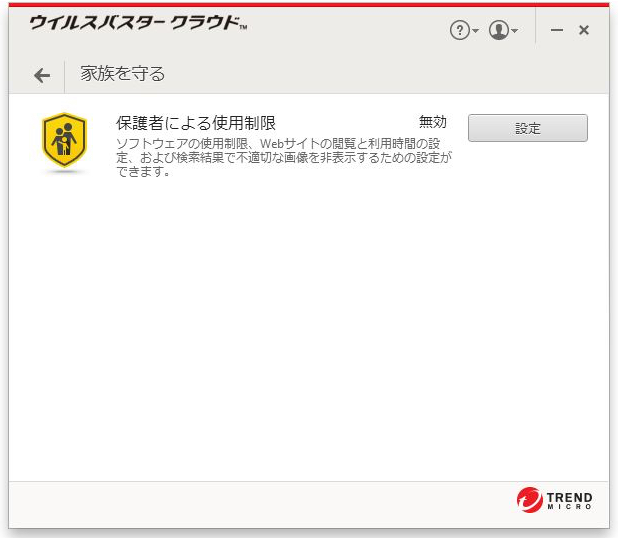Minimize the ウイルスバスター window
618x538 pixels.
tap(557, 30)
